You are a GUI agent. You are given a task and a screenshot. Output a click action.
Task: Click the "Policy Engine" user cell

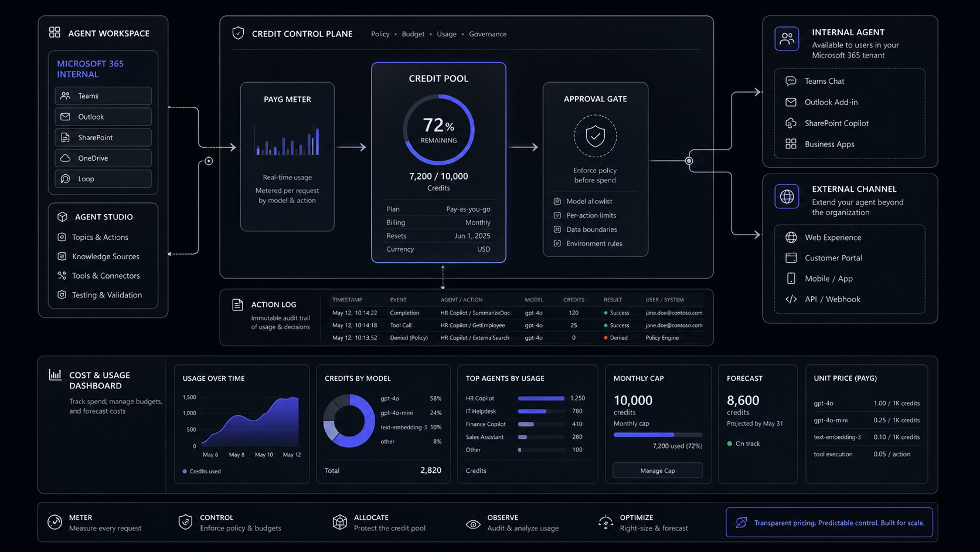tap(662, 338)
